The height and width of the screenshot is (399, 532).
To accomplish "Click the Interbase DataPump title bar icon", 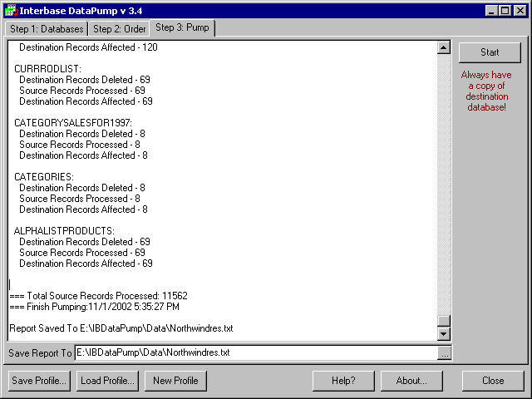I will tap(11, 11).
